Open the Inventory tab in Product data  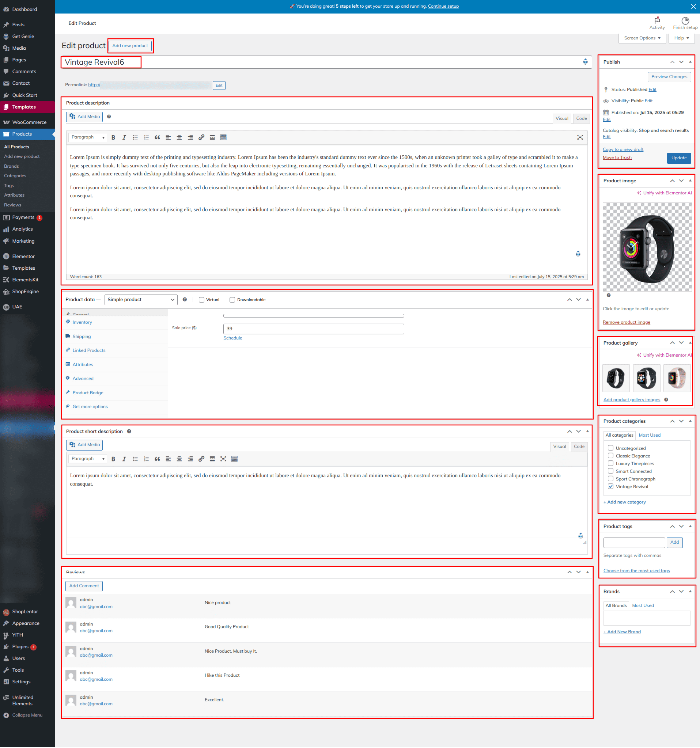[x=82, y=322]
